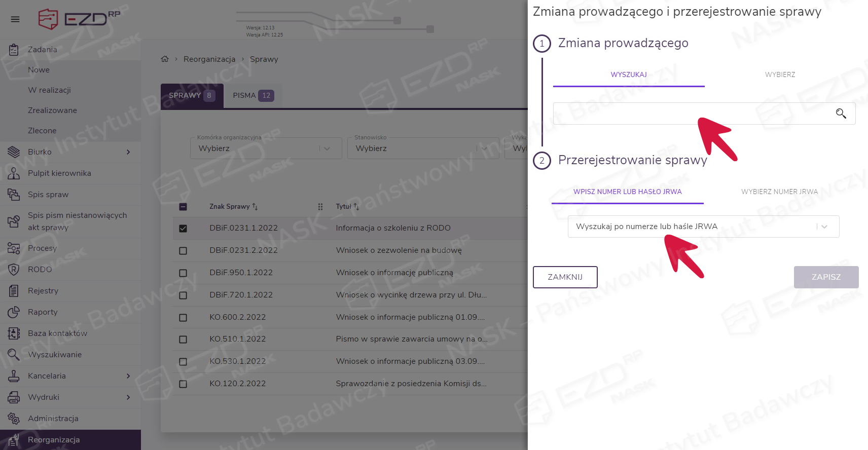Click the ZAPISZ button
Viewport: 868px width, 450px height.
826,277
